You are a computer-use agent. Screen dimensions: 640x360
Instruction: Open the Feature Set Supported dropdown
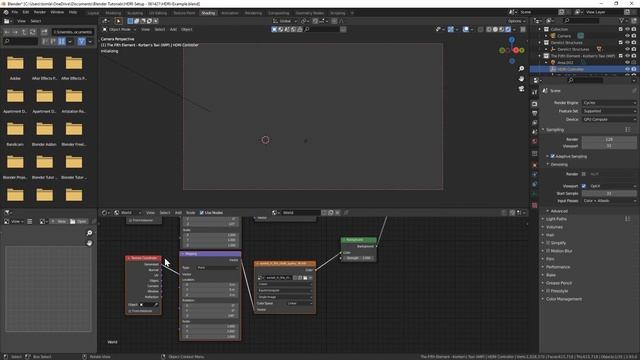609,111
